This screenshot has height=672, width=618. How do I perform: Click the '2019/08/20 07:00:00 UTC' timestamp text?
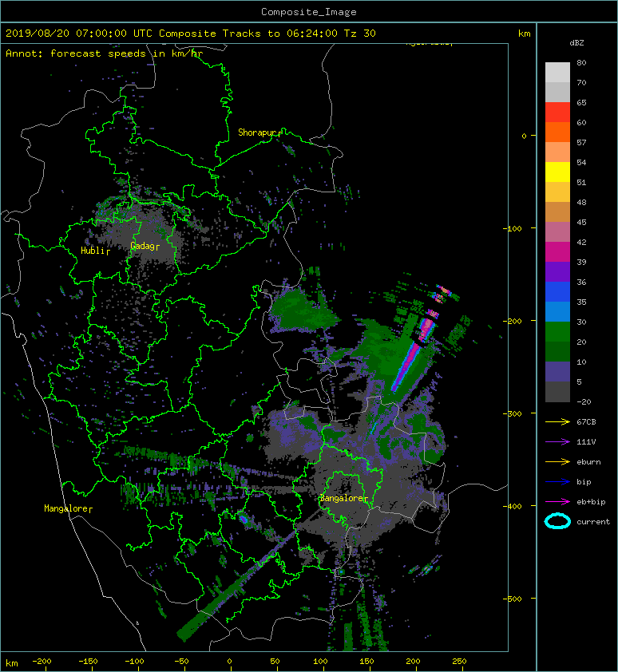pyautogui.click(x=78, y=34)
